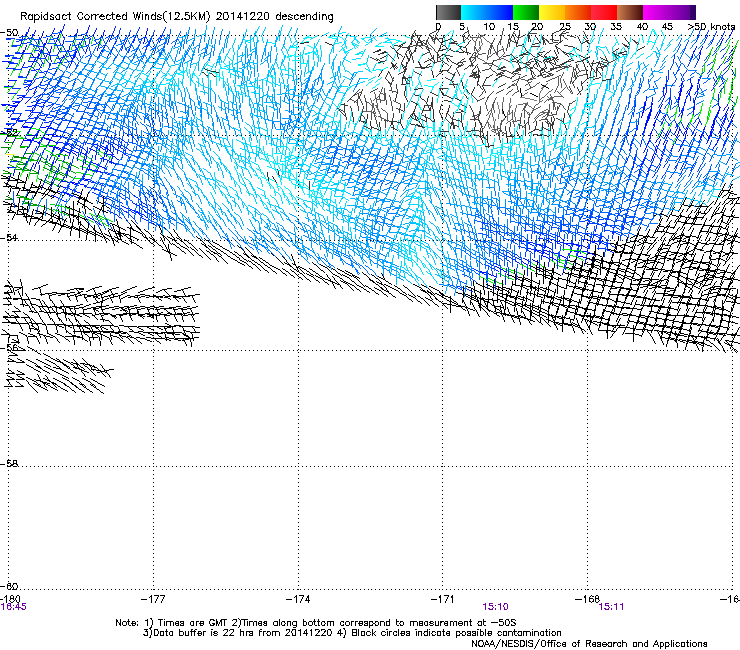Click the green 15-20 knots legend swatch
This screenshot has height=650, width=740.
(x=526, y=12)
